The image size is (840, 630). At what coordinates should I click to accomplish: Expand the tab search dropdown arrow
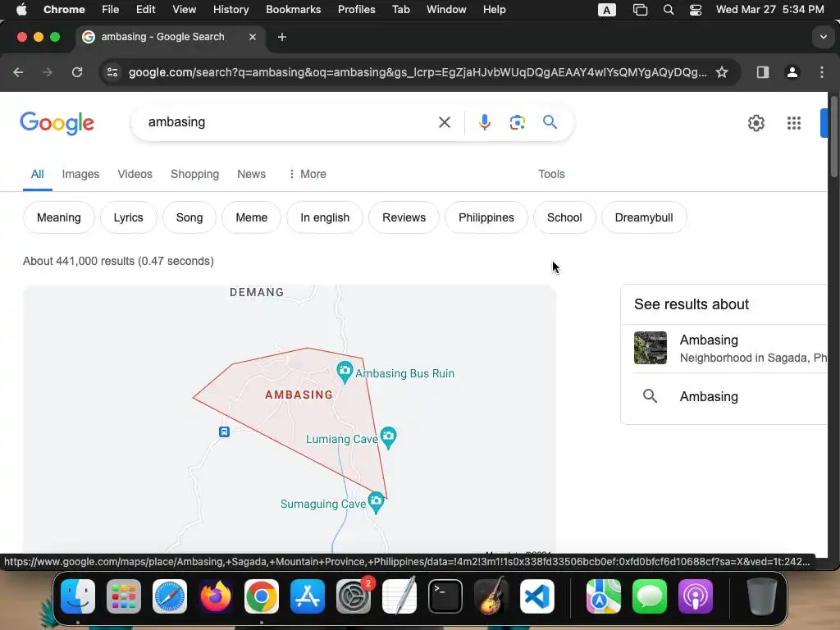pos(824,37)
